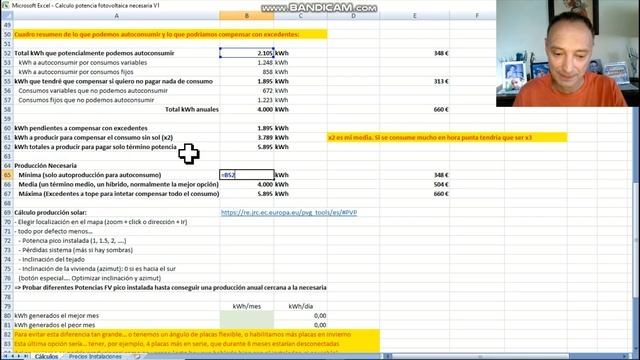Click the 5.895 value in row 62
Viewport: 640px width, 360px height.
pyautogui.click(x=247, y=147)
